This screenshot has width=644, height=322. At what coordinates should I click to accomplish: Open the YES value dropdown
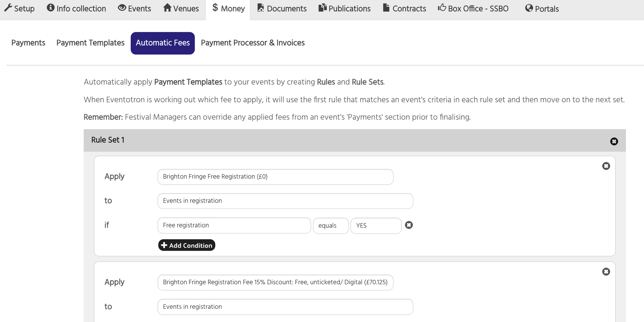(x=376, y=226)
